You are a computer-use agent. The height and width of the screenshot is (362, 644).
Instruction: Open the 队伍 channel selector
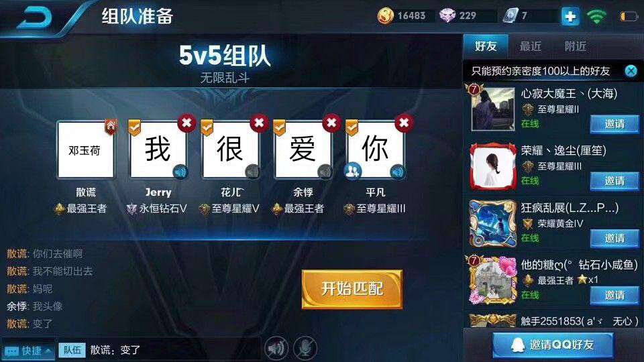tap(72, 350)
